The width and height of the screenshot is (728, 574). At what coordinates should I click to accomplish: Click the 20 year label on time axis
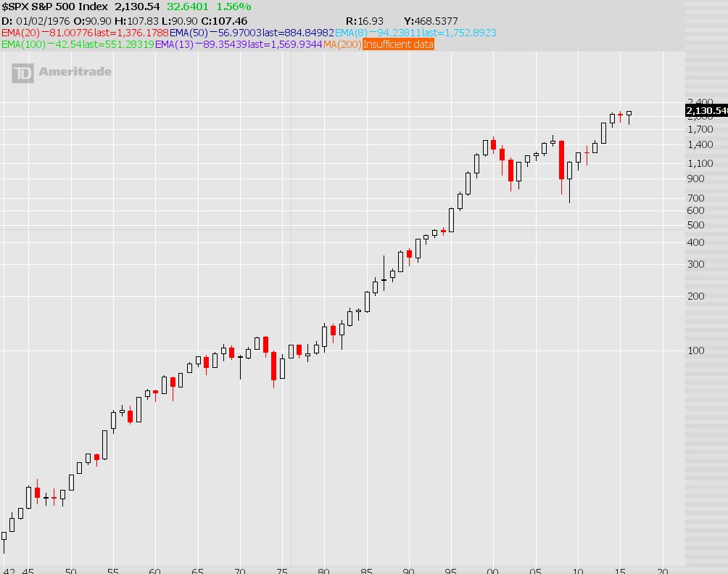tap(663, 571)
